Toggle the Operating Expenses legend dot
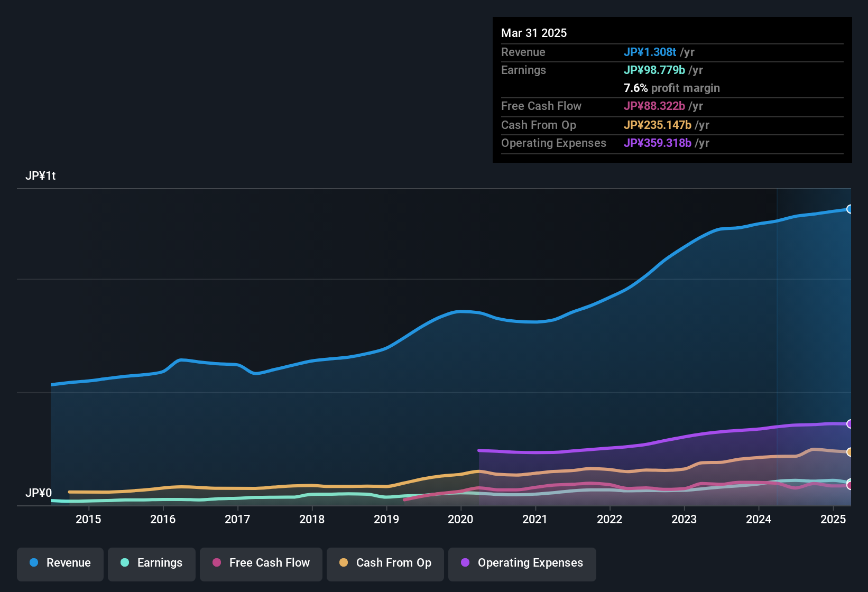 (x=465, y=563)
